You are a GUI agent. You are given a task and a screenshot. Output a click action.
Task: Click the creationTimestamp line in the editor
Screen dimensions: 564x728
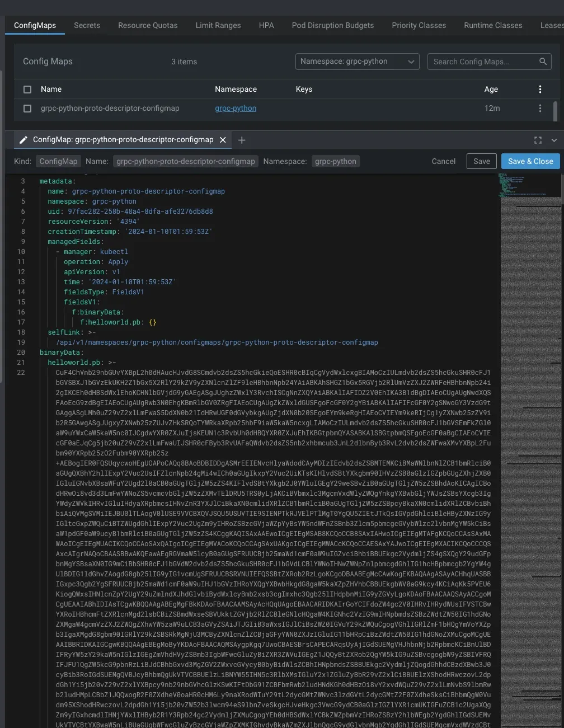pyautogui.click(x=130, y=232)
